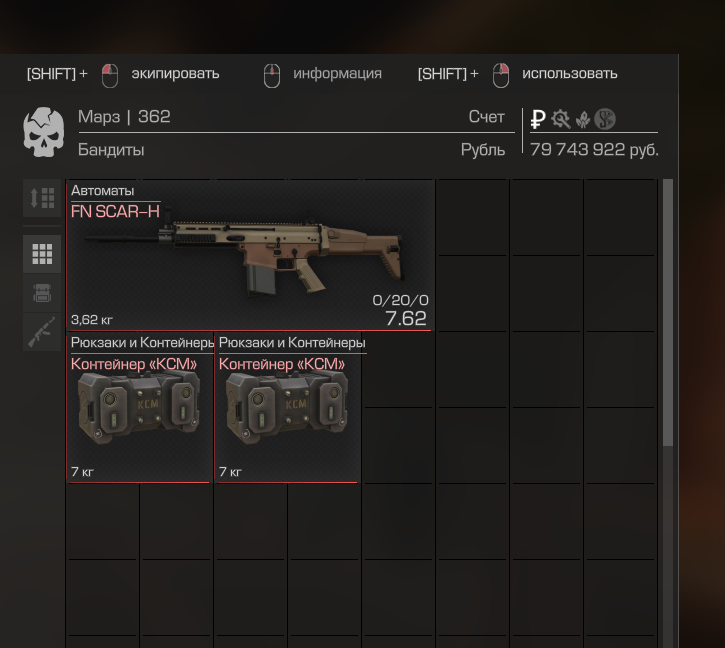
Task: Click the Марз player name
Action: coord(99,117)
